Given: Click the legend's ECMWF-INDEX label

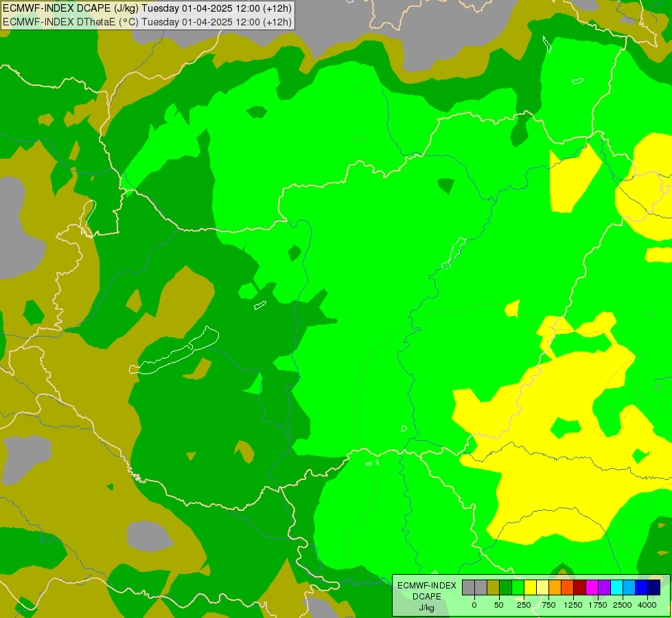Looking at the screenshot, I should 427,586.
